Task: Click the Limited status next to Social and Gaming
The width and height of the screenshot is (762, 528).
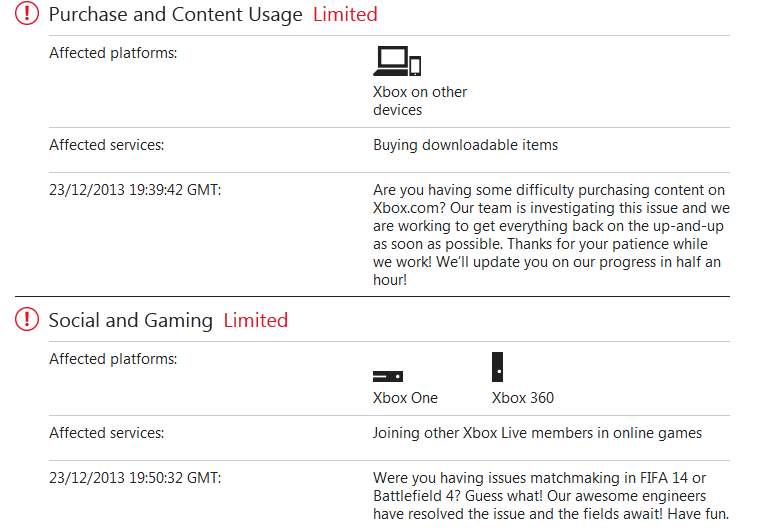Action: [x=255, y=321]
